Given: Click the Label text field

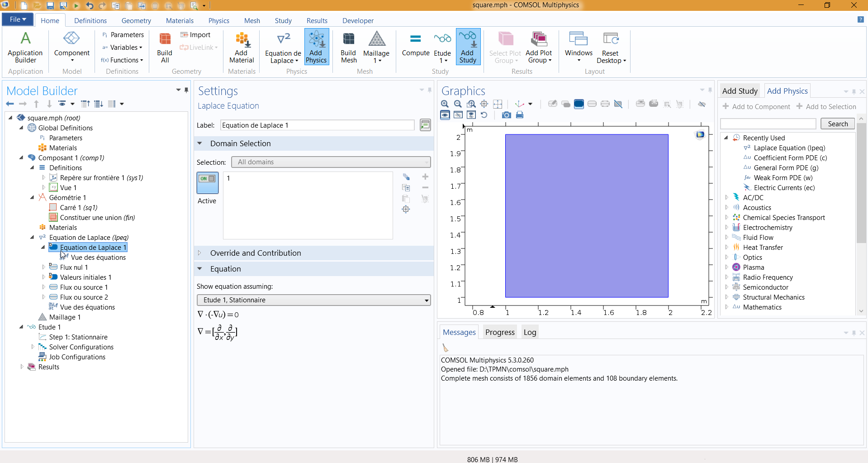Looking at the screenshot, I should coord(317,125).
